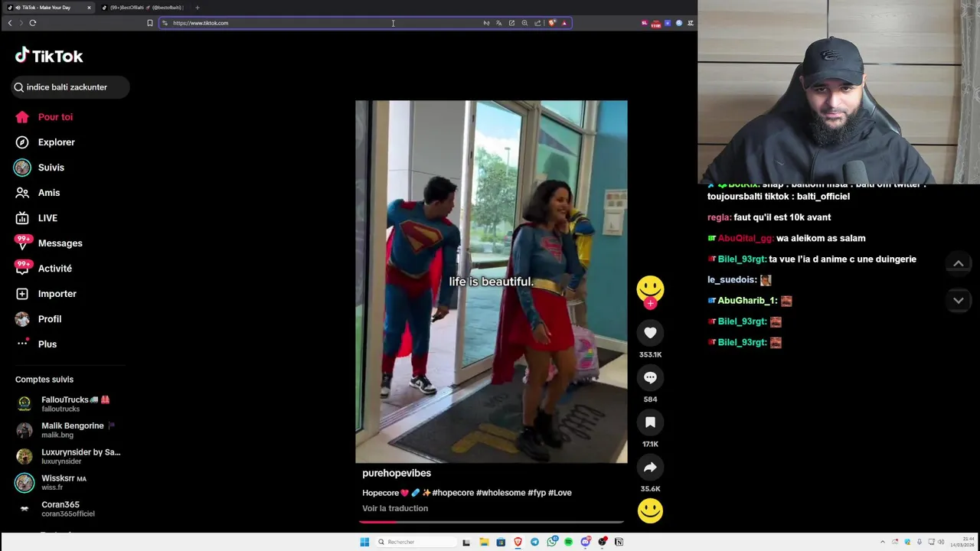Open Profil page
The height and width of the screenshot is (551, 980).
[38, 319]
